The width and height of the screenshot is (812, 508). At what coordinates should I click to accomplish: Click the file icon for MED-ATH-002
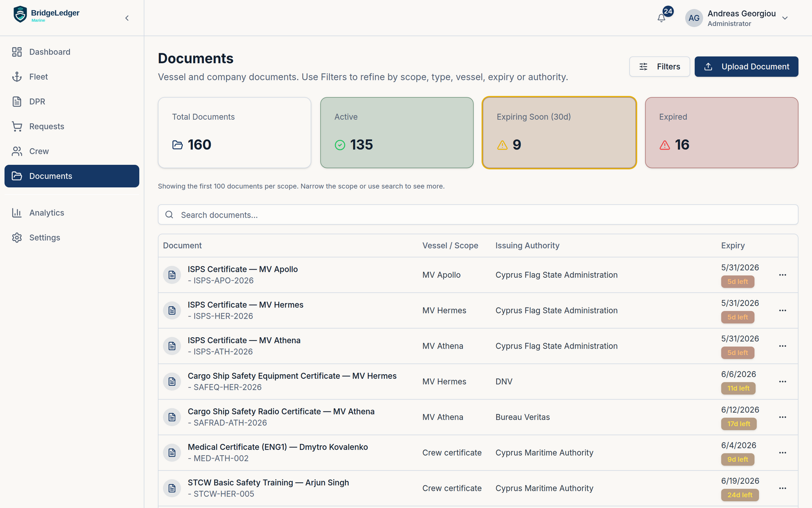(172, 453)
